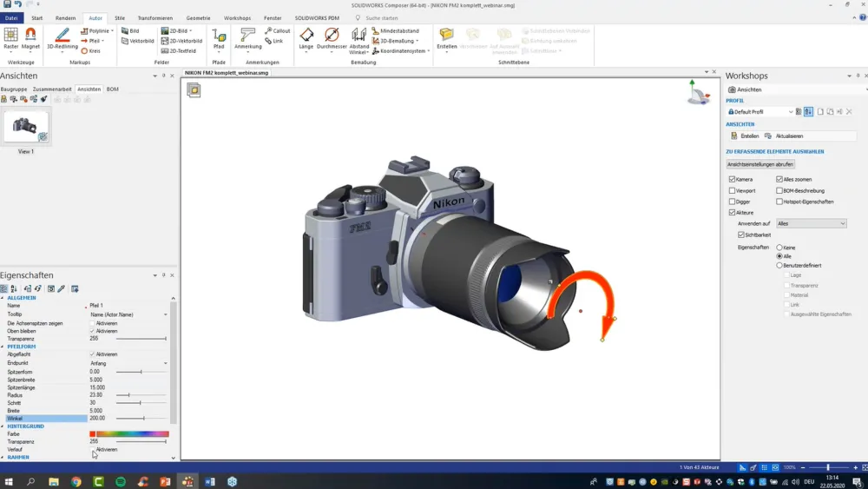Expand the 2D-Bild dropdown arrow

[191, 31]
